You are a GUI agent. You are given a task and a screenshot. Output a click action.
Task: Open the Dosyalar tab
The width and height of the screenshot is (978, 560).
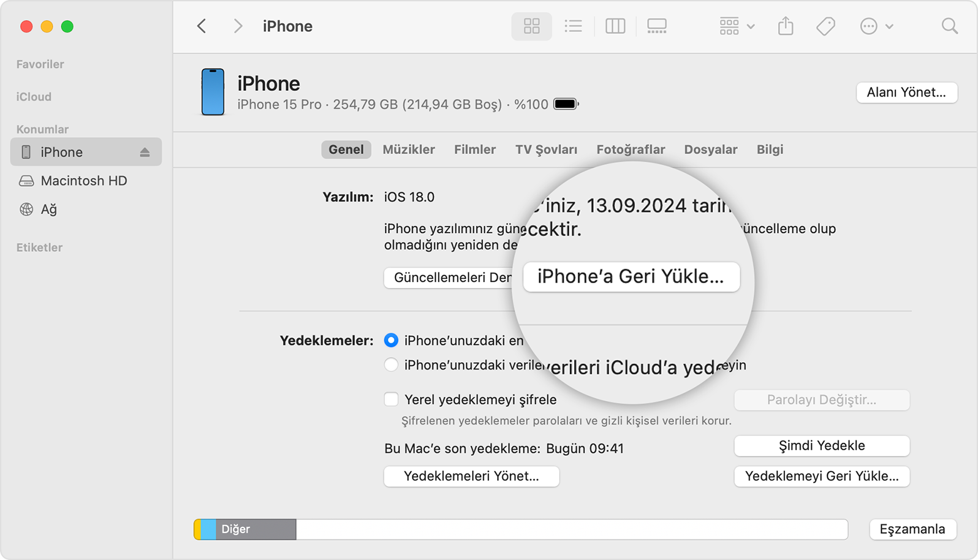pyautogui.click(x=710, y=150)
